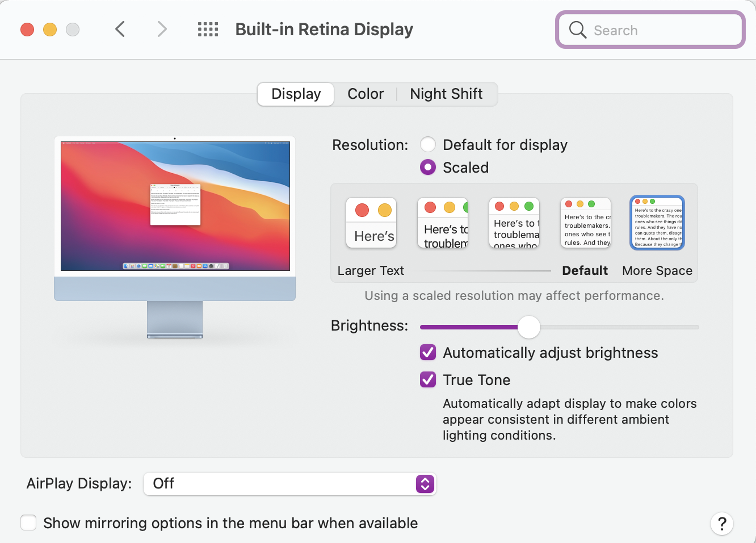
Task: Select the Larger Text resolution thumbnail
Action: click(371, 223)
